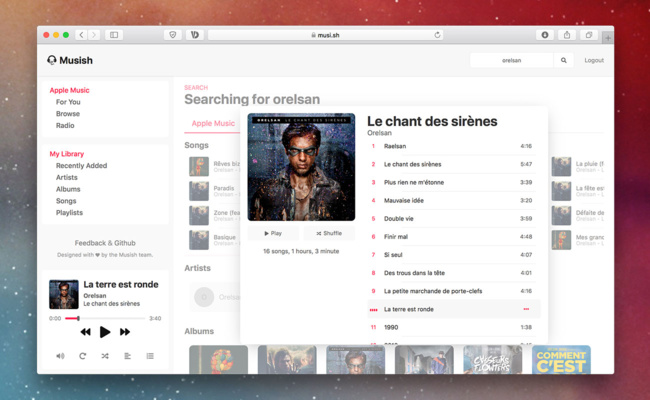This screenshot has width=650, height=400.
Task: Open For You in the sidebar
Action: click(x=68, y=102)
